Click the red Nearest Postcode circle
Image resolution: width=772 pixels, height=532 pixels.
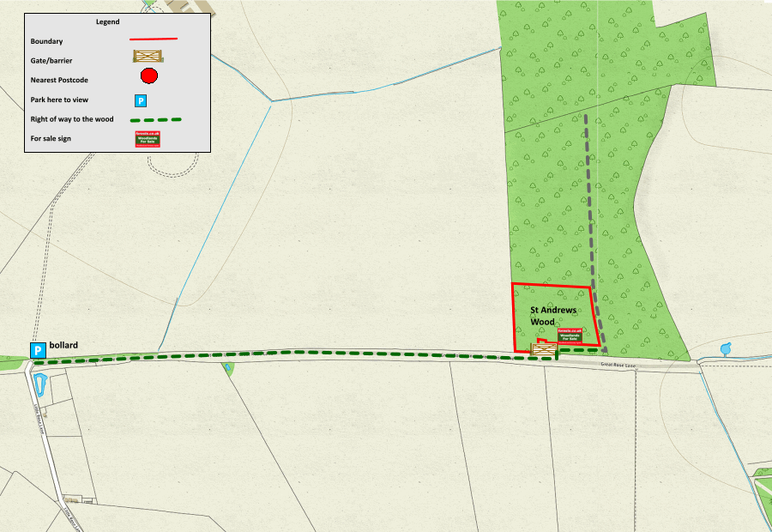tap(149, 76)
